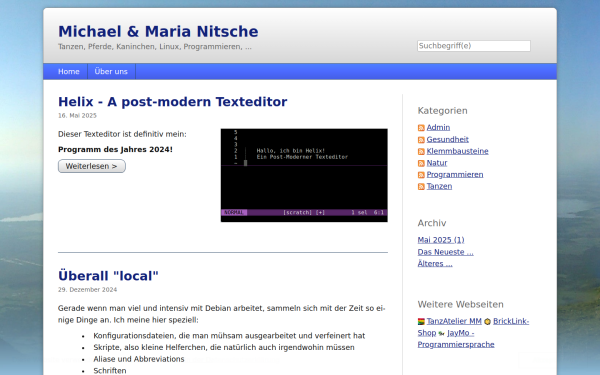Focus the Suchbegriff(e) search field

coord(474,46)
